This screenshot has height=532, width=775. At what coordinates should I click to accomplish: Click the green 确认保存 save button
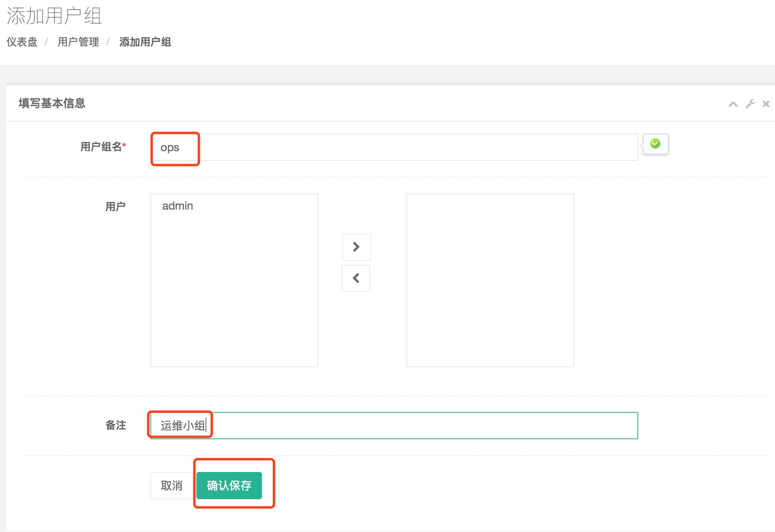229,486
